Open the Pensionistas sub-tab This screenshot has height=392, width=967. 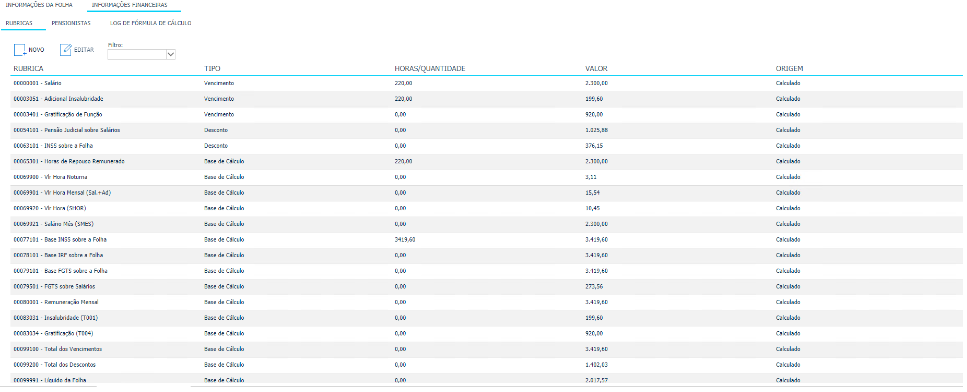pyautogui.click(x=71, y=23)
